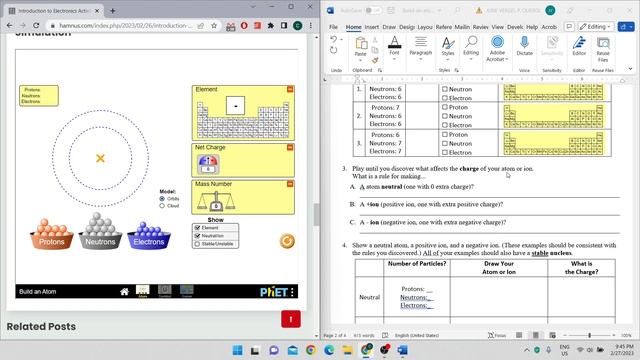Reload the Chrome page
640x360 pixels.
click(x=36, y=25)
